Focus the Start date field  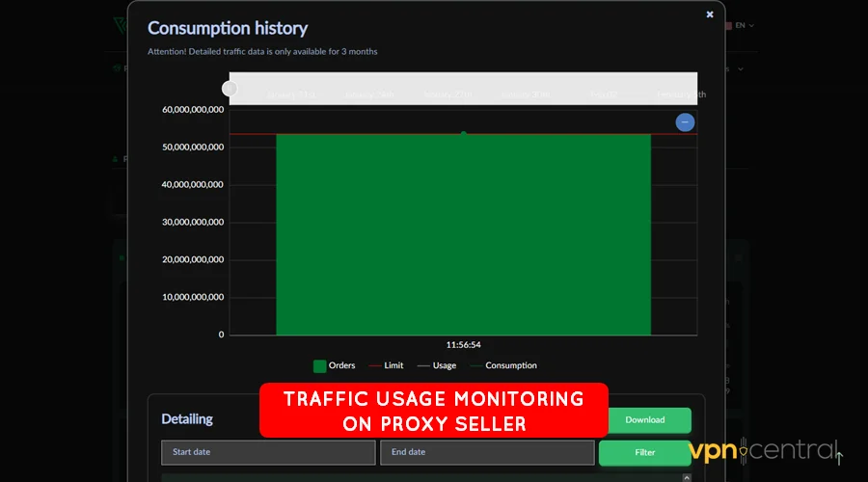point(268,452)
